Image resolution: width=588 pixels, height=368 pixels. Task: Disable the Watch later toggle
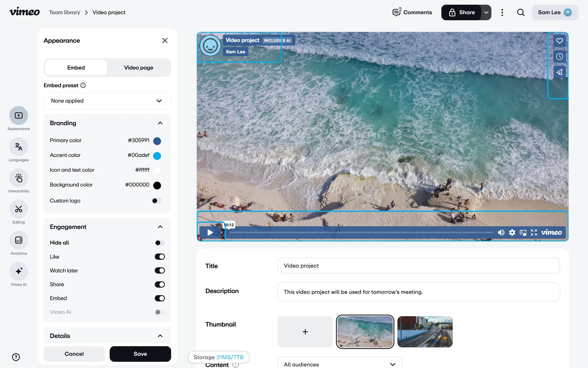160,270
